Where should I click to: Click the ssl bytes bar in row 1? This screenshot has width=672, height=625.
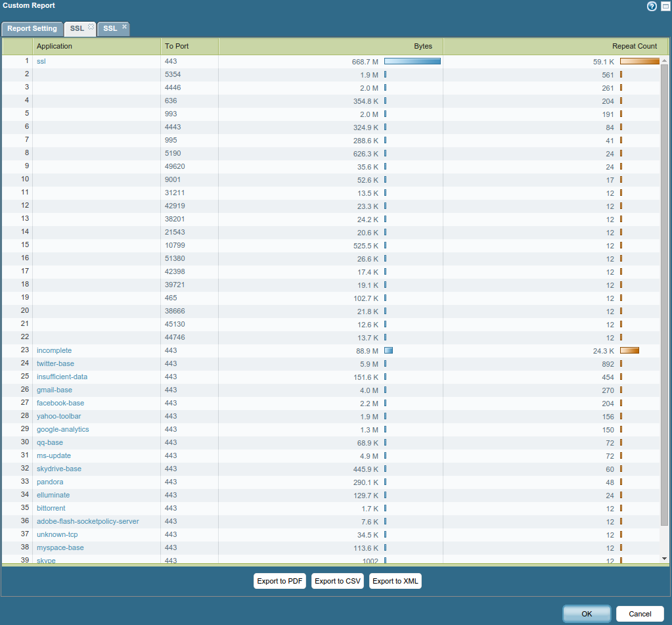[x=412, y=61]
